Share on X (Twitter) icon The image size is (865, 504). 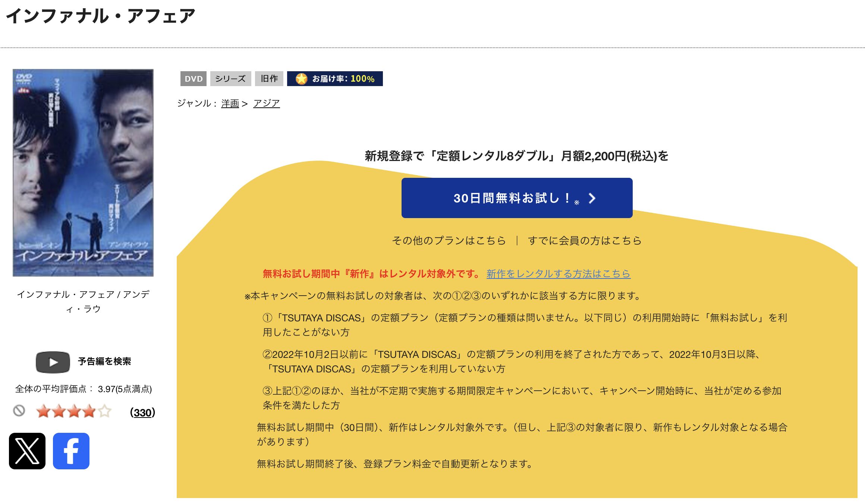(x=27, y=451)
